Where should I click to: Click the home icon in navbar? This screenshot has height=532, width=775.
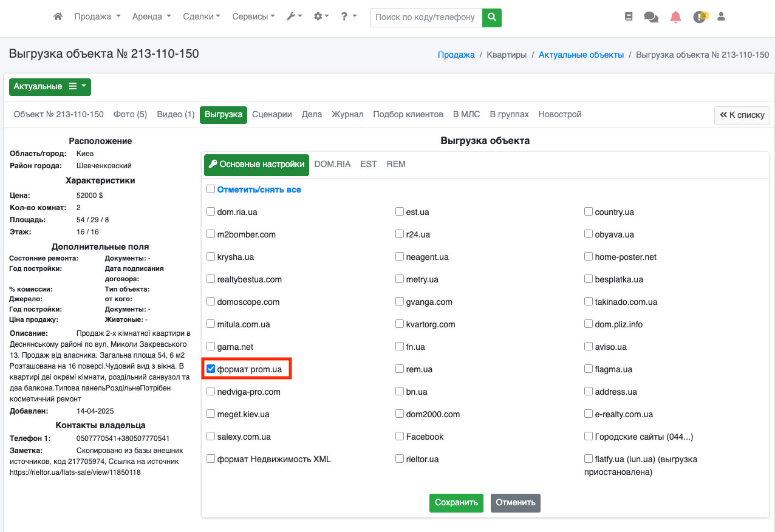[x=58, y=17]
